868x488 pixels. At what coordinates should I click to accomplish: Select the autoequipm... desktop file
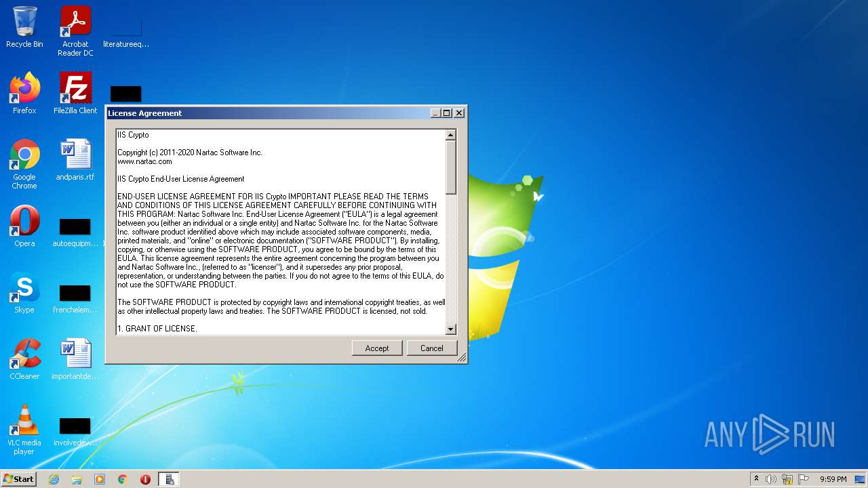click(75, 232)
